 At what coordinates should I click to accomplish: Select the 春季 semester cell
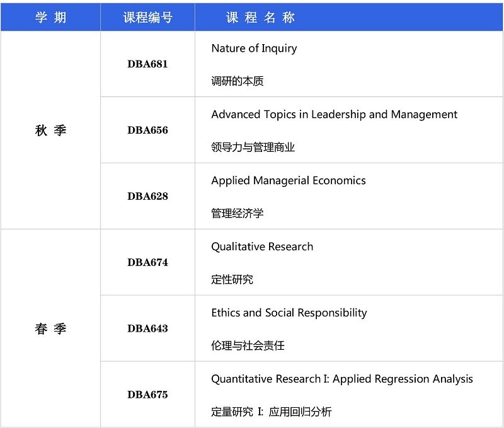click(51, 328)
